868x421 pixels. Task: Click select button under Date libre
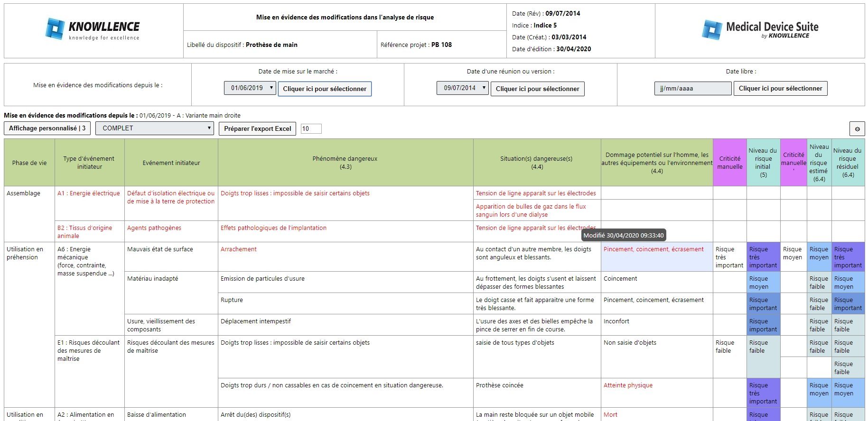coord(781,88)
